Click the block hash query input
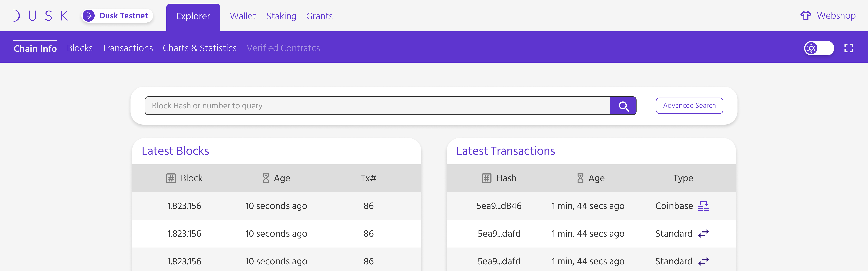Image resolution: width=868 pixels, height=271 pixels. [377, 106]
